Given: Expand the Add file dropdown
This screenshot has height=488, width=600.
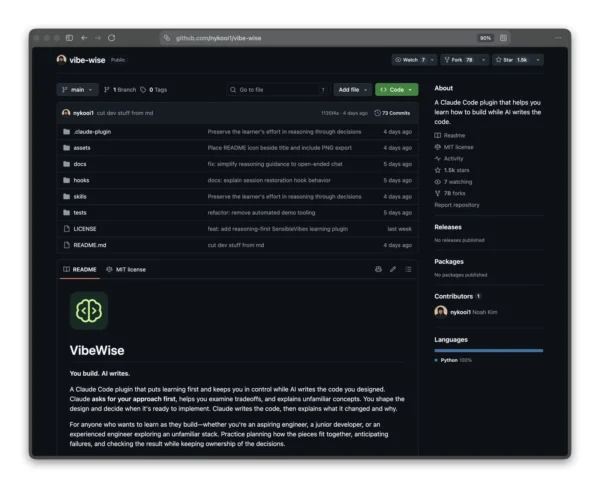Looking at the screenshot, I should click(x=352, y=90).
